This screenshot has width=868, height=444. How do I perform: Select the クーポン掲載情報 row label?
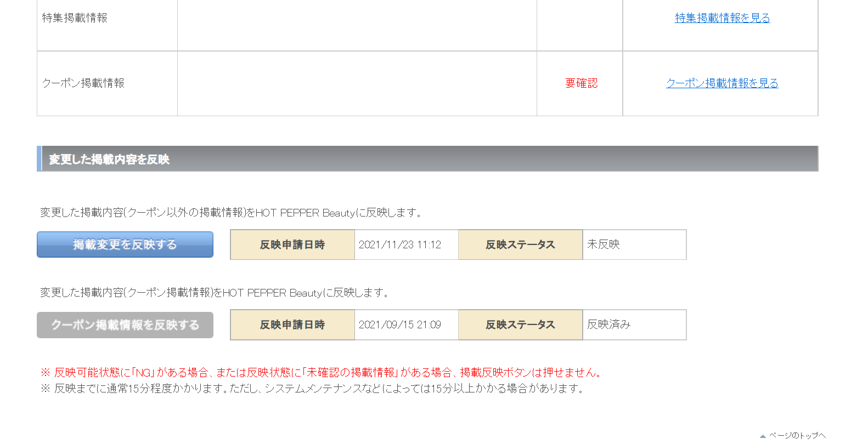tap(83, 83)
